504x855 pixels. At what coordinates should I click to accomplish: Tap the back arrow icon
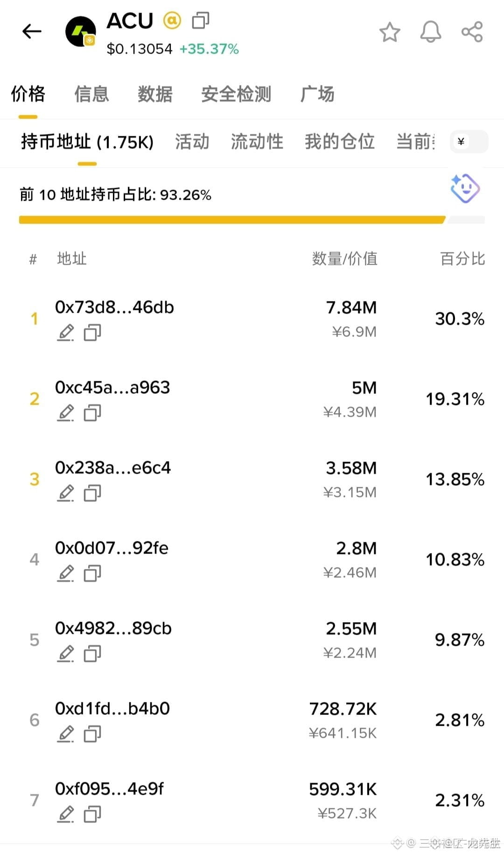coord(32,31)
